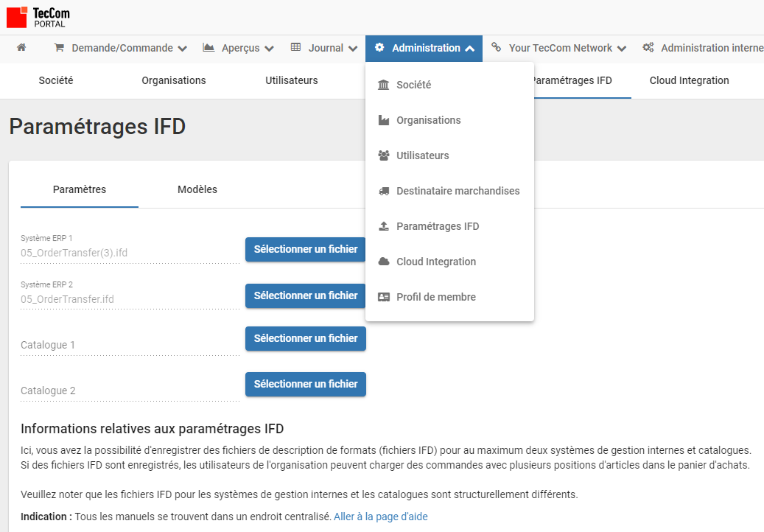The width and height of the screenshot is (764, 532).
Task: Switch to the Organisations sub-navigation tab
Action: pos(174,80)
